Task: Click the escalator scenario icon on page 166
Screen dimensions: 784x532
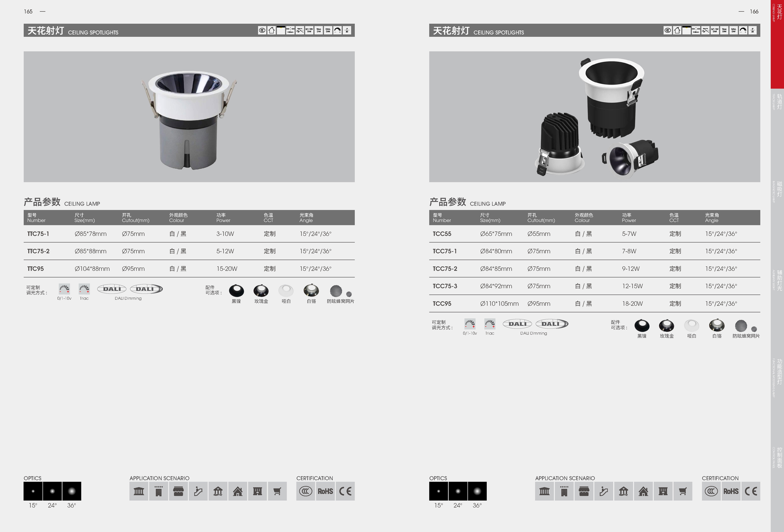Action: click(603, 491)
